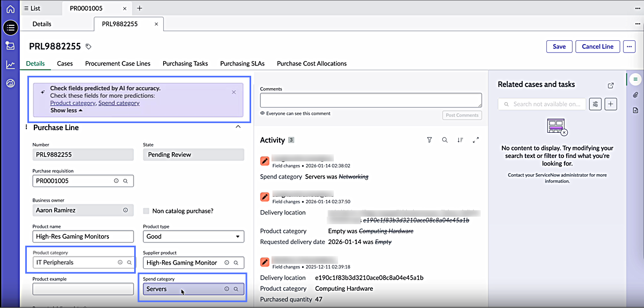Collapse the Purchase Line section

tap(238, 127)
